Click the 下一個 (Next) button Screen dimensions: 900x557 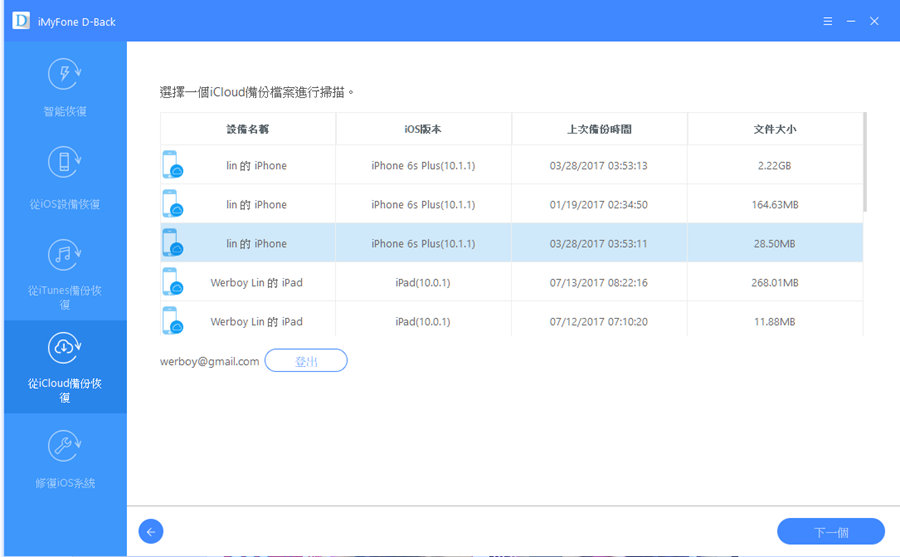point(831,532)
